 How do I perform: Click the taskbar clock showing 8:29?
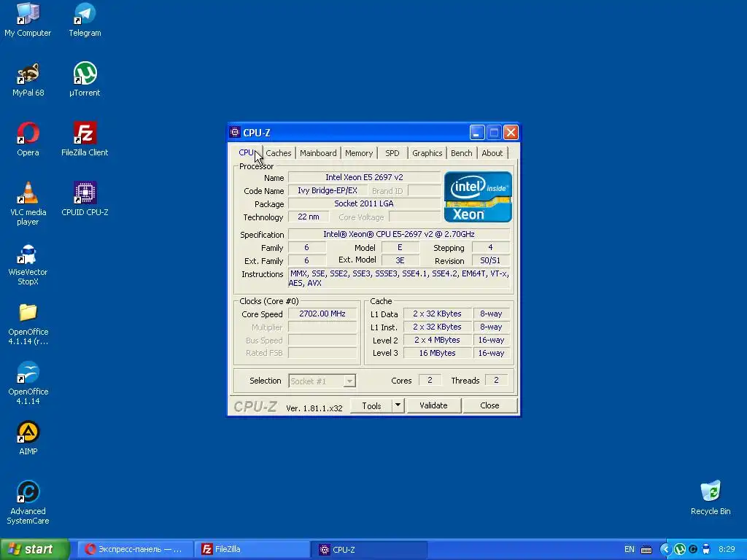tap(727, 549)
